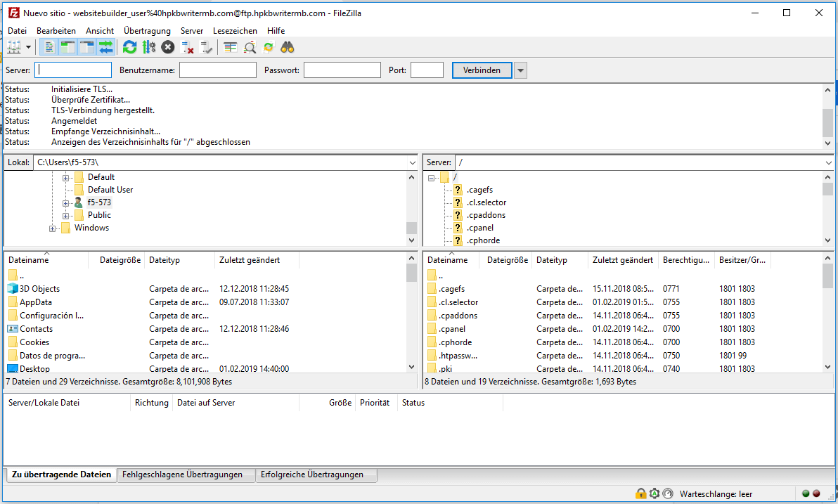Click the Verbinden button
The image size is (838, 504).
pos(482,70)
